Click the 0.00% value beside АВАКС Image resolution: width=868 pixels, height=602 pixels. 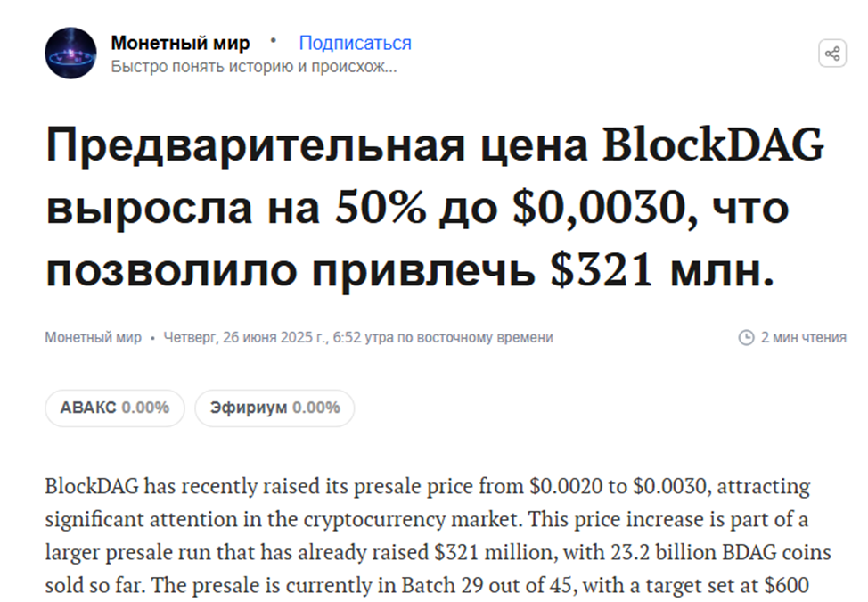[x=145, y=408]
